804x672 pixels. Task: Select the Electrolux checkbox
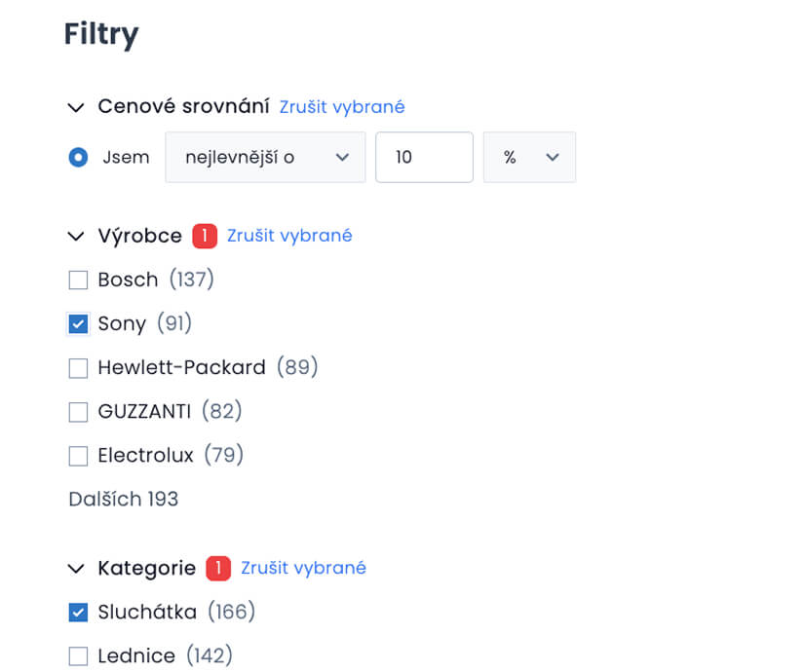coord(78,456)
